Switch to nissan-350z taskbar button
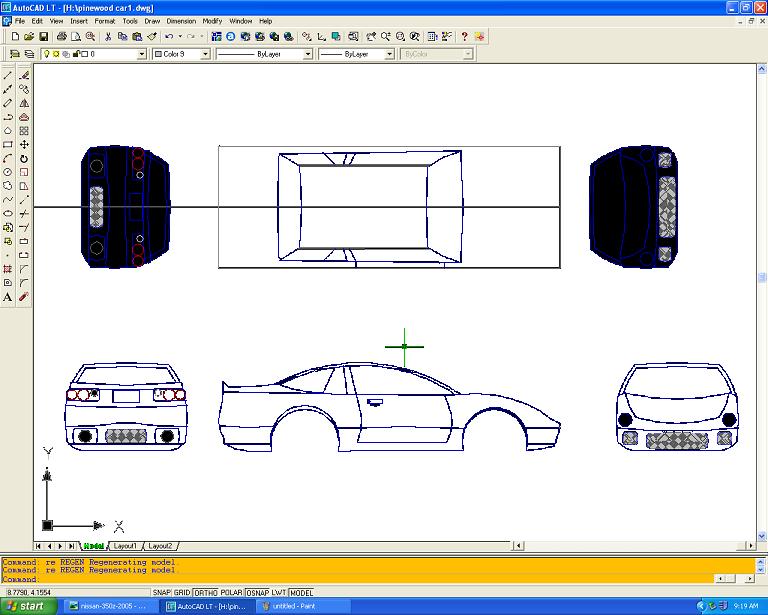 (113, 606)
